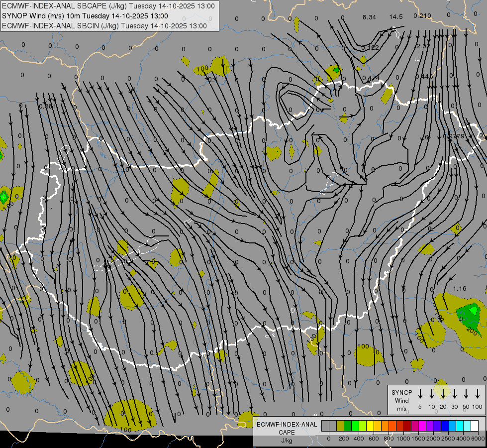Pick the bright green CAPE legend swatch
Viewport: 487px width, 448px height.
tap(355, 426)
